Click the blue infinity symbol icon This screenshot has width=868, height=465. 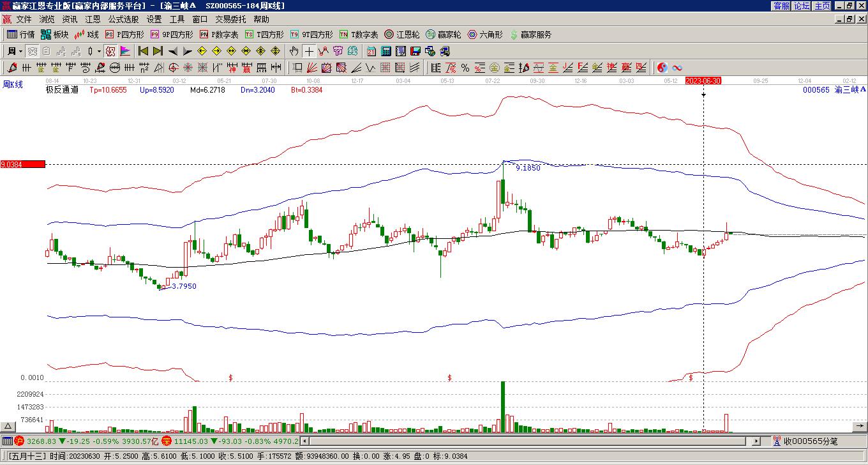677,68
